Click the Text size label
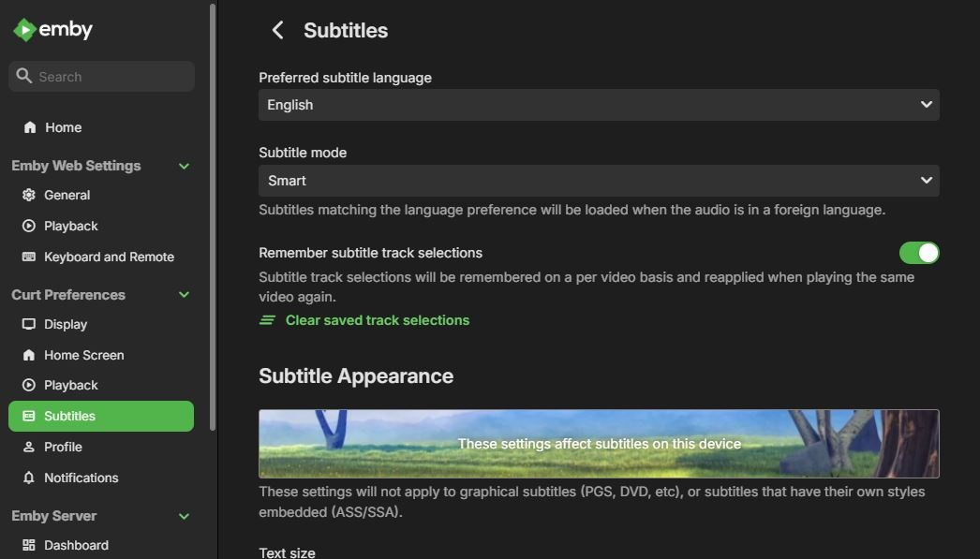The width and height of the screenshot is (980, 559). (287, 552)
